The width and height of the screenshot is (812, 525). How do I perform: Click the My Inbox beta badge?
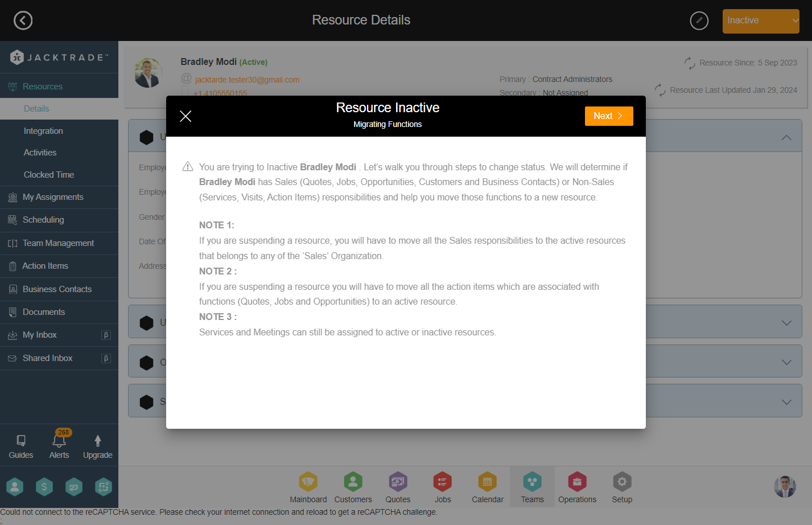coord(106,335)
